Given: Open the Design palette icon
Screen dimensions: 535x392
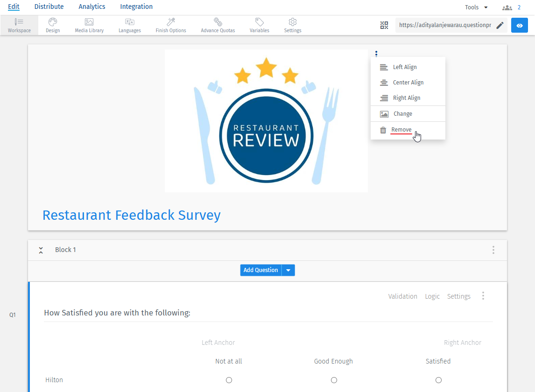Looking at the screenshot, I should (x=52, y=25).
